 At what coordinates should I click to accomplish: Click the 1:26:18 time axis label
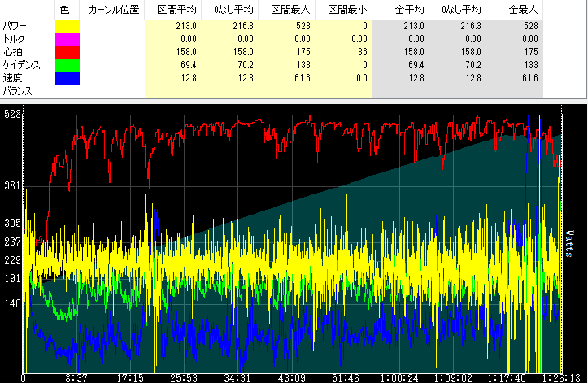tap(561, 378)
